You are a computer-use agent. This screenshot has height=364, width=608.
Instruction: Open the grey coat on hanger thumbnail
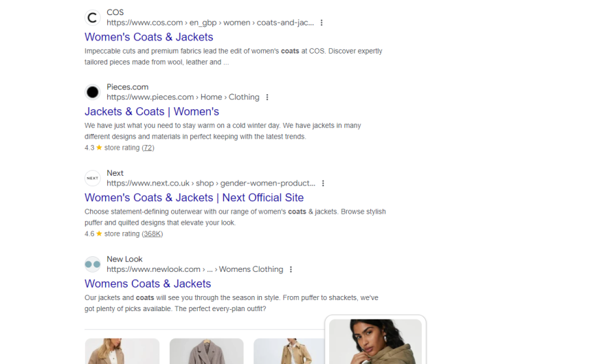[206, 351]
